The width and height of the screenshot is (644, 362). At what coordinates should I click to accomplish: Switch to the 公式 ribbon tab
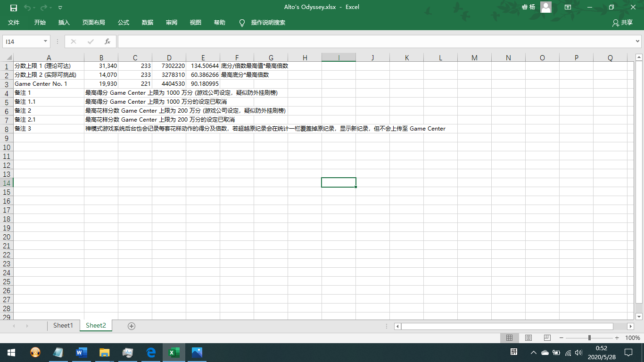pos(124,23)
